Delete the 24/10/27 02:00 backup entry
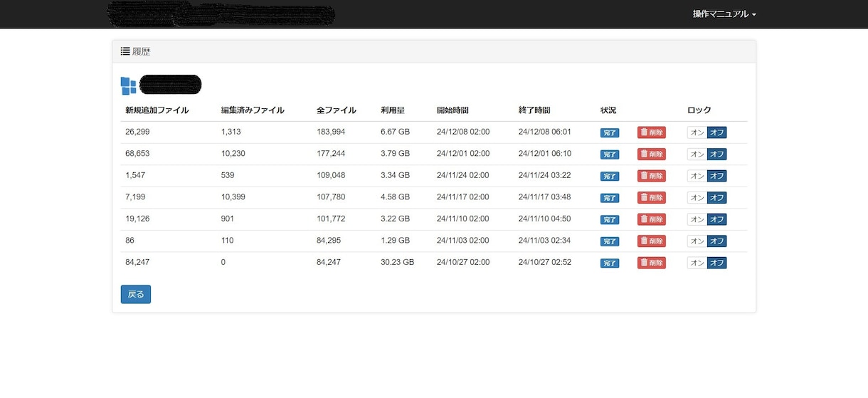Viewport: 868px width, 398px height. pos(652,263)
